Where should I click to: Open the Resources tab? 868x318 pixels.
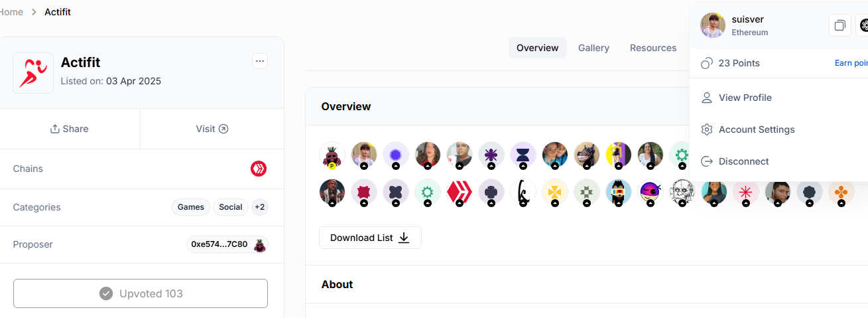point(653,48)
